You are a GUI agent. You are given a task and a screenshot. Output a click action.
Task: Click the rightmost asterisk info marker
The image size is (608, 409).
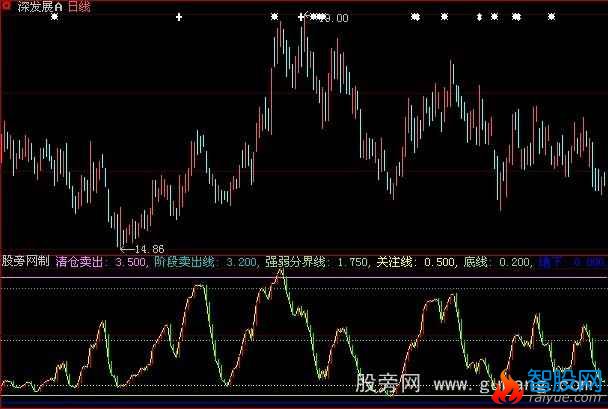[551, 17]
